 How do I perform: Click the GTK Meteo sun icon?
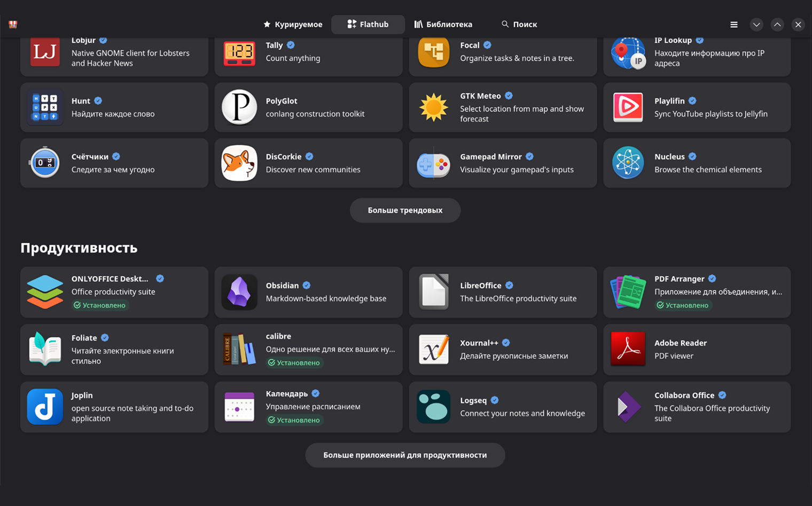[x=434, y=107]
